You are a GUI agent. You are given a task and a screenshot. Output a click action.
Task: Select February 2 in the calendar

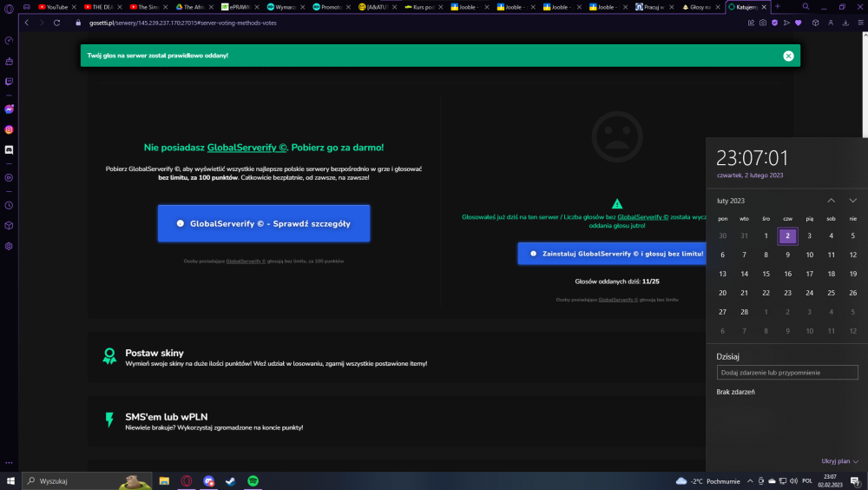pyautogui.click(x=787, y=235)
